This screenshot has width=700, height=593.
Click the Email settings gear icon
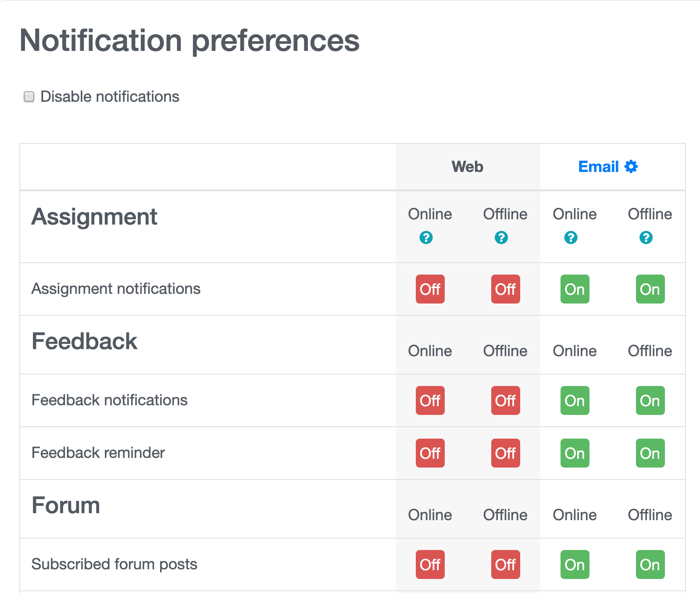point(631,167)
